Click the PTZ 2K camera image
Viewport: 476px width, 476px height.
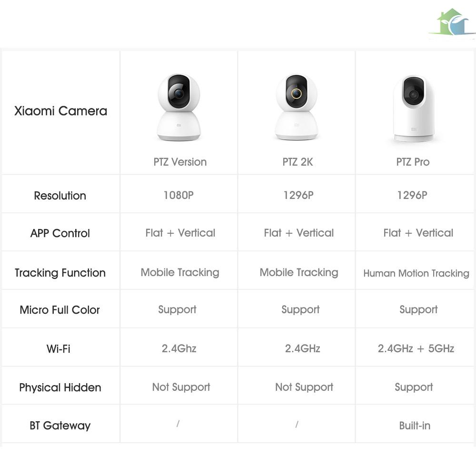[x=297, y=108]
